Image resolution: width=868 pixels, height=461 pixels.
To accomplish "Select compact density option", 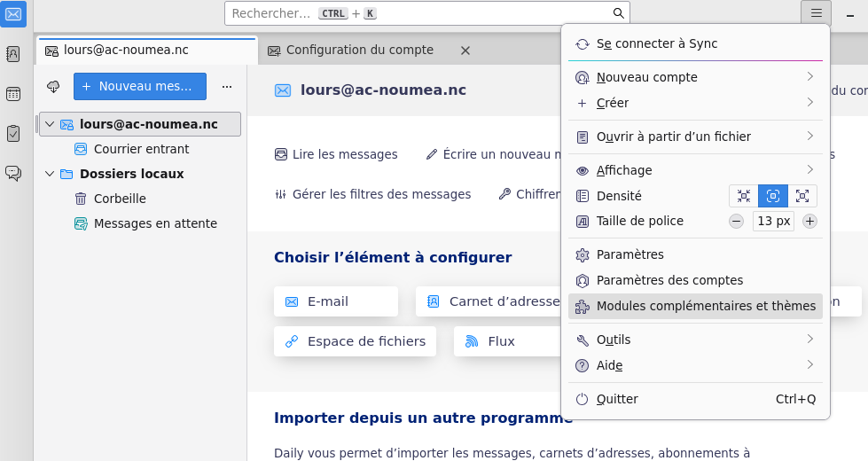I will [x=743, y=196].
